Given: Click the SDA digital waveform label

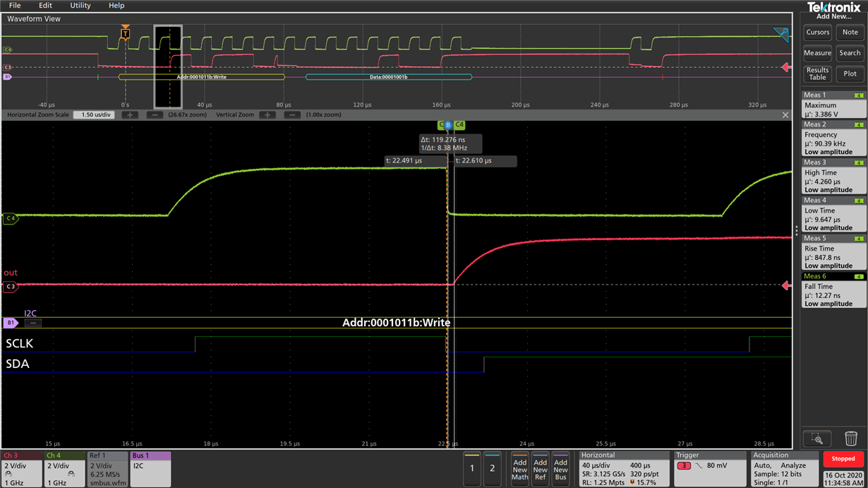Looking at the screenshot, I should [18, 364].
